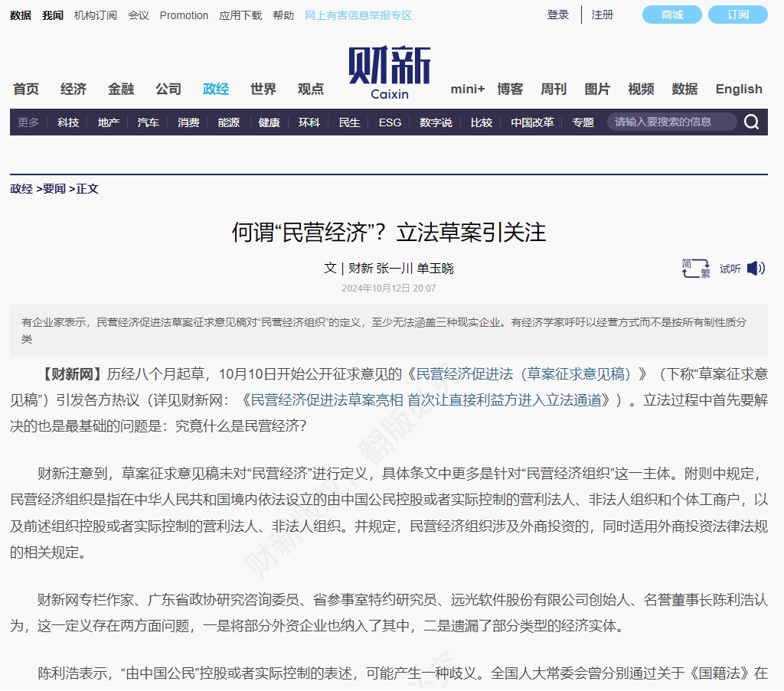Open the 视频 tab
784x691 pixels.
640,89
